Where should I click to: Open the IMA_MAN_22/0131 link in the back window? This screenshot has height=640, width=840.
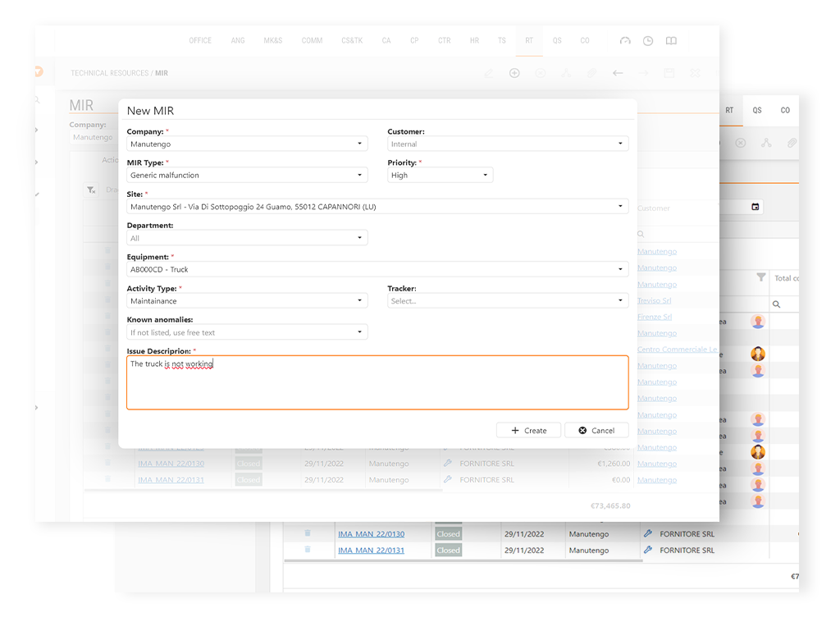(x=371, y=551)
